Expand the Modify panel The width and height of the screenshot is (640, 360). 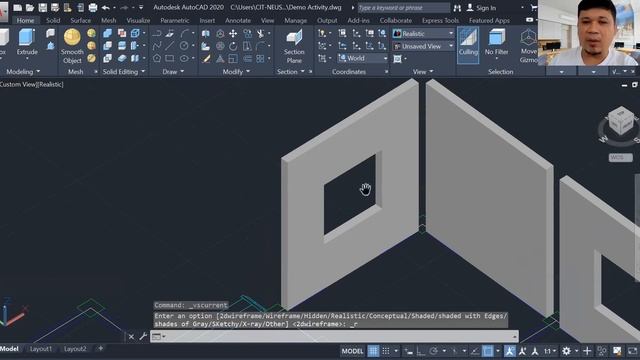coord(236,72)
